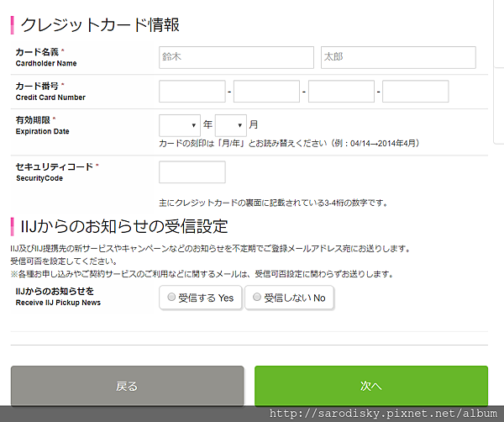Click the ※各種お申し込み notice line

click(x=202, y=274)
